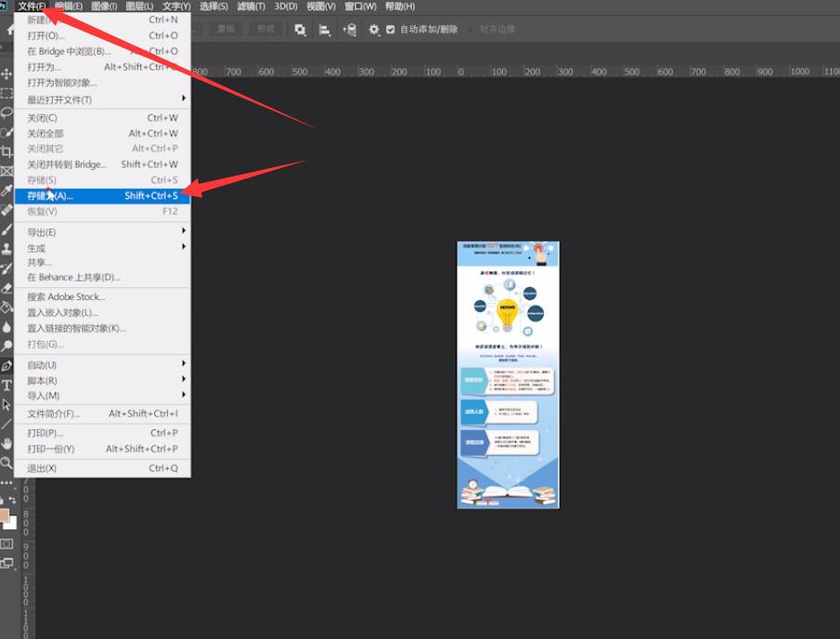Choose 置入链接的智能对象(K)... entry

pyautogui.click(x=102, y=328)
